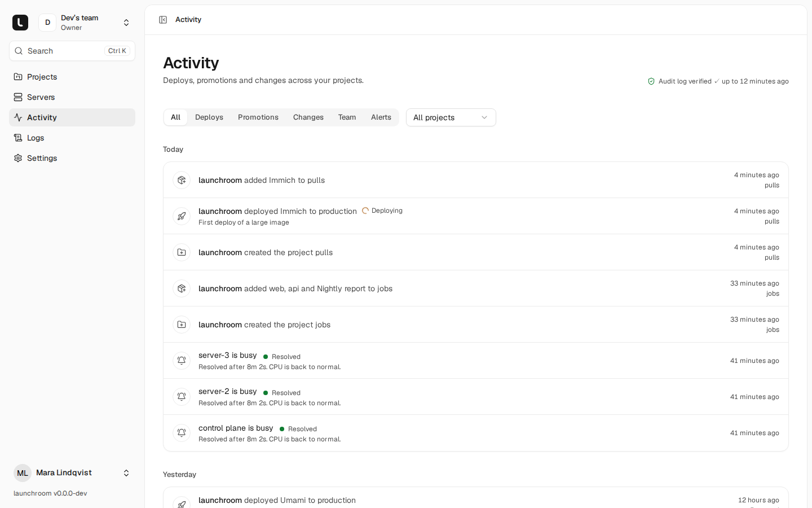This screenshot has width=812, height=508.
Task: Click the rocket icon for Immich deploy
Action: 182,216
